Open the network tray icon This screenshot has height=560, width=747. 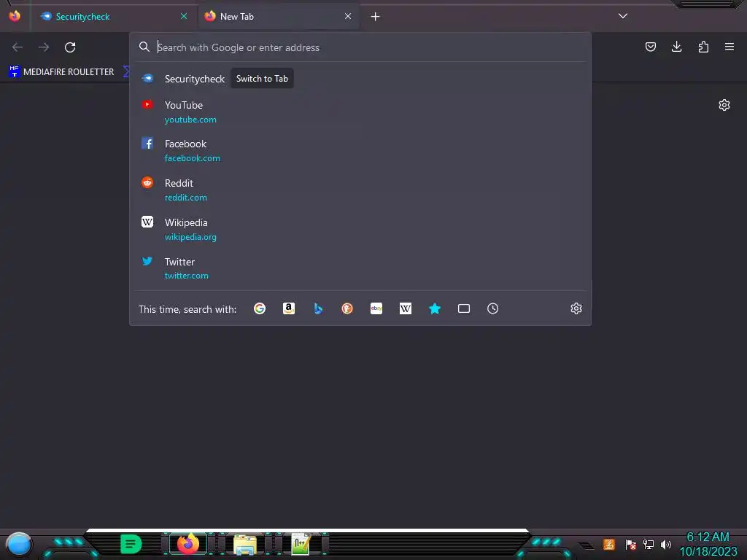[x=649, y=544]
